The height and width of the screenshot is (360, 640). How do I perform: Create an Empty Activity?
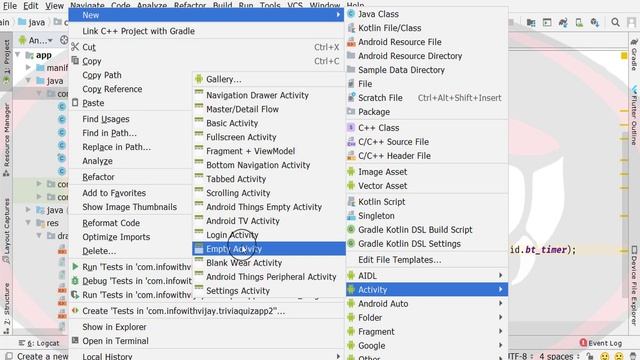pos(269,249)
